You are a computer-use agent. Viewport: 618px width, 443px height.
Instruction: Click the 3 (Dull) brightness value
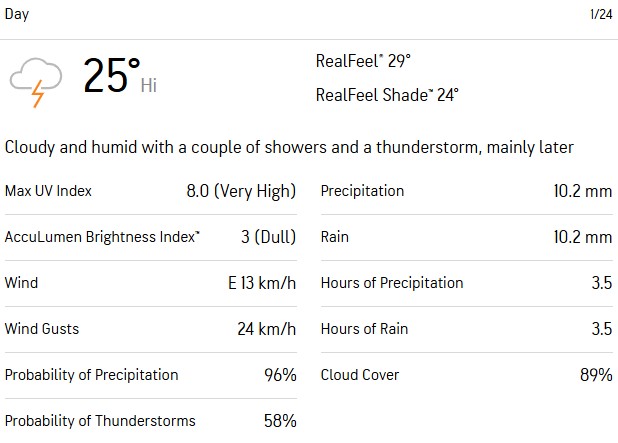(268, 237)
